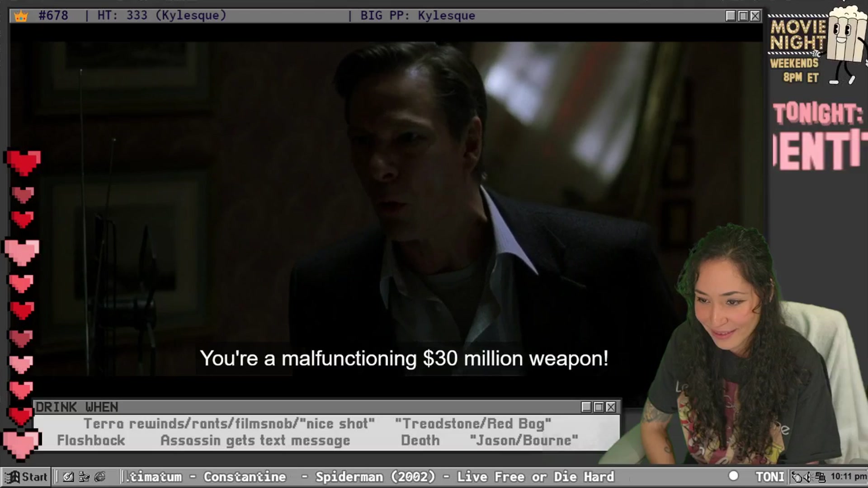Viewport: 868px width, 488px height.
Task: Click "Spiderman (2002)" in the taskbar ticker
Action: [x=375, y=477]
